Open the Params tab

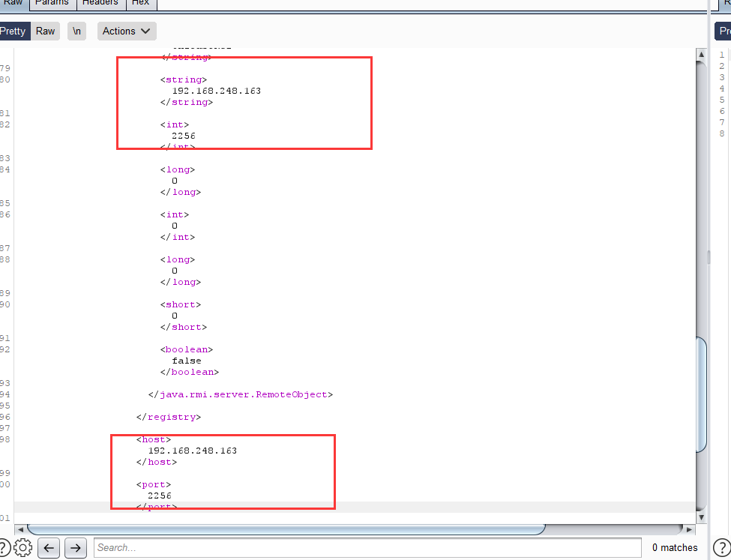[x=52, y=4]
